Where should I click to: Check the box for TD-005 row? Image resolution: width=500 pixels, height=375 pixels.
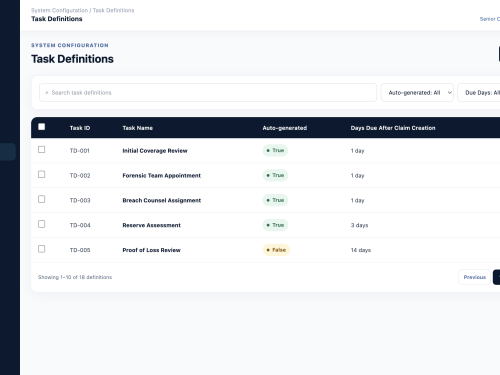[x=42, y=249]
